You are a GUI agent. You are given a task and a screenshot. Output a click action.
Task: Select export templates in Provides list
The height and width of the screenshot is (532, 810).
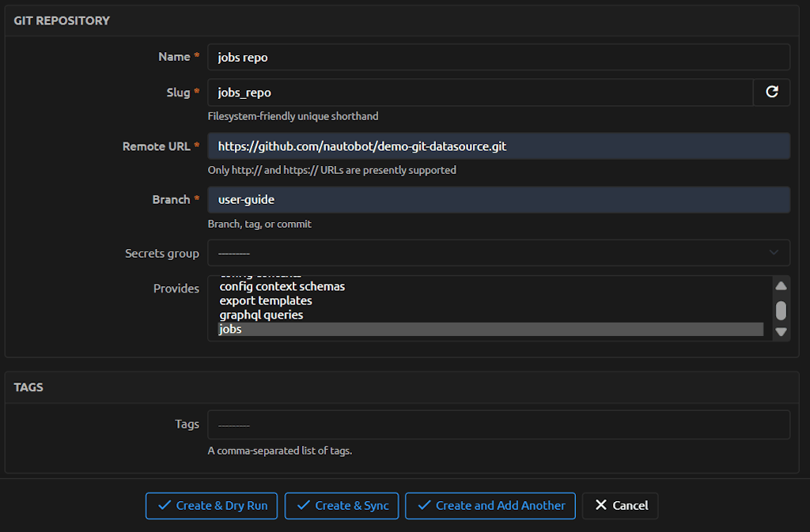click(266, 300)
